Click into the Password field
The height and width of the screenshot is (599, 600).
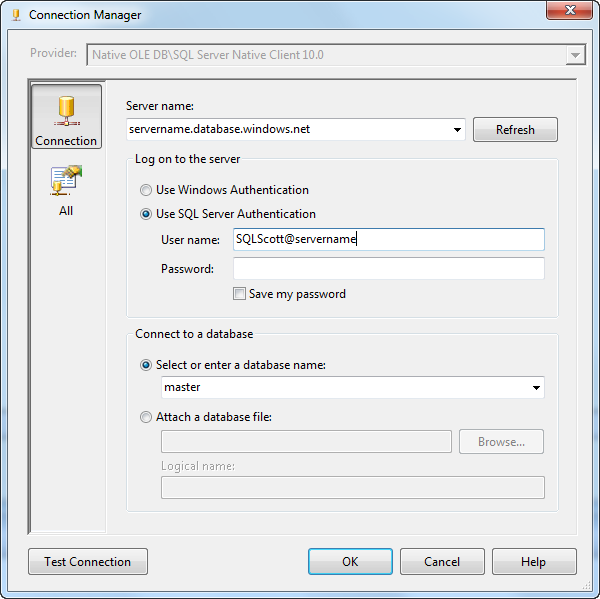[x=389, y=268]
